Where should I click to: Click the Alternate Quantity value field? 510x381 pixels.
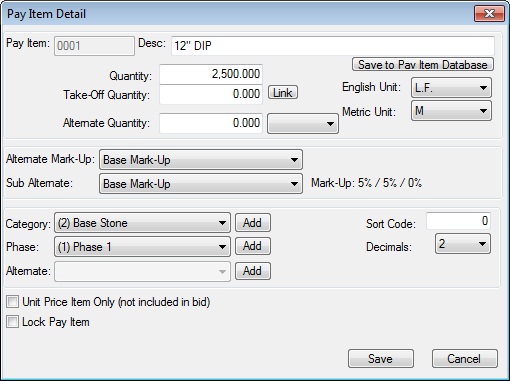(x=211, y=123)
